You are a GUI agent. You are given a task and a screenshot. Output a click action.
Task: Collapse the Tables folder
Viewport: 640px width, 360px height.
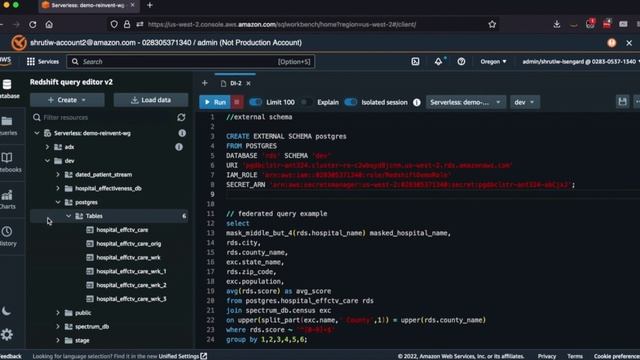(68, 216)
